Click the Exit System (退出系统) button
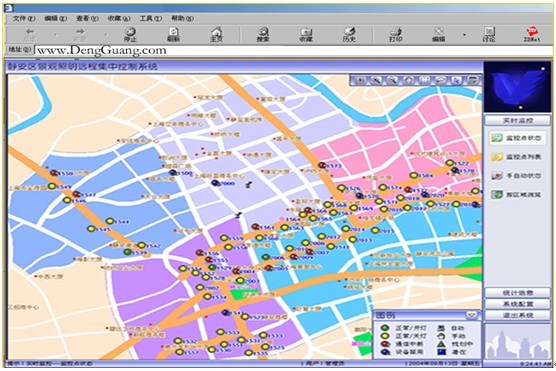Viewport: 556px width, 371px height. click(518, 315)
